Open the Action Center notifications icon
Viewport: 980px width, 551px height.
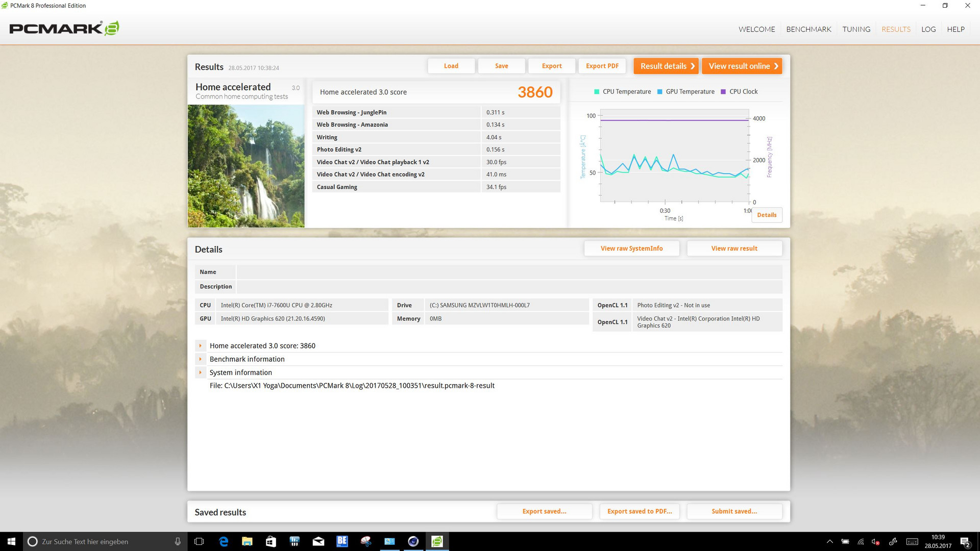[965, 541]
